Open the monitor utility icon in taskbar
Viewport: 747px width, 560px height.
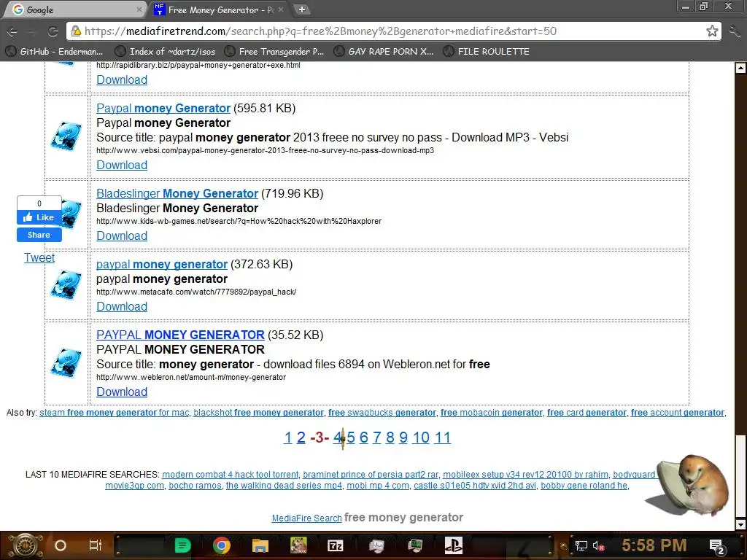376,545
